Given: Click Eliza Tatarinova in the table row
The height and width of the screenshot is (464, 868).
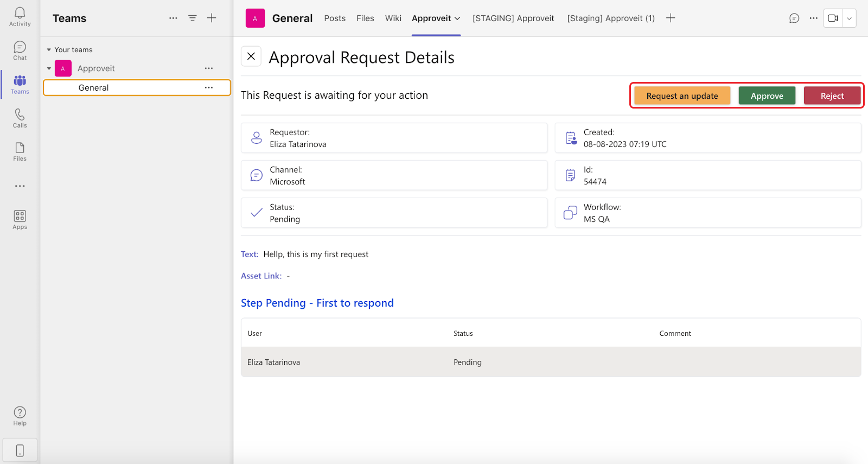Looking at the screenshot, I should click(x=273, y=362).
